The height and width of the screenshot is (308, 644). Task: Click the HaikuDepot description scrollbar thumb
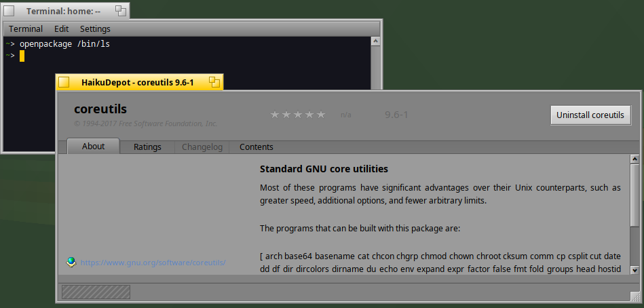634,195
